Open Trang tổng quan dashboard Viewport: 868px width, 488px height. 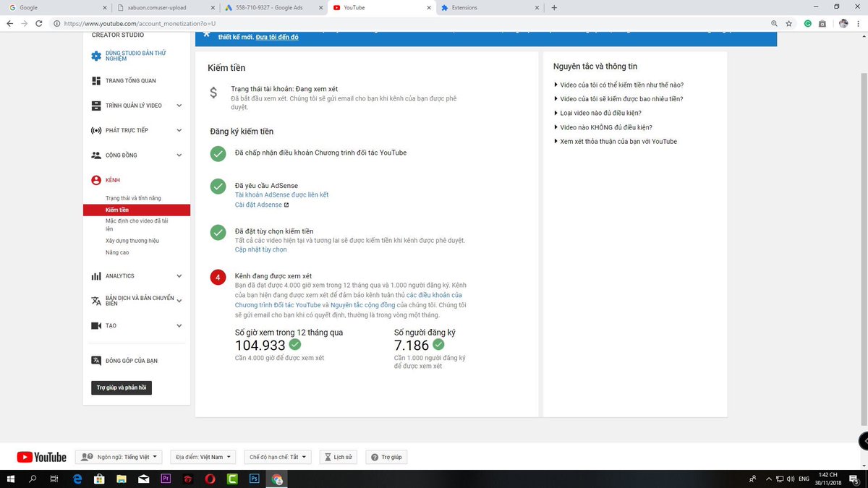[130, 81]
